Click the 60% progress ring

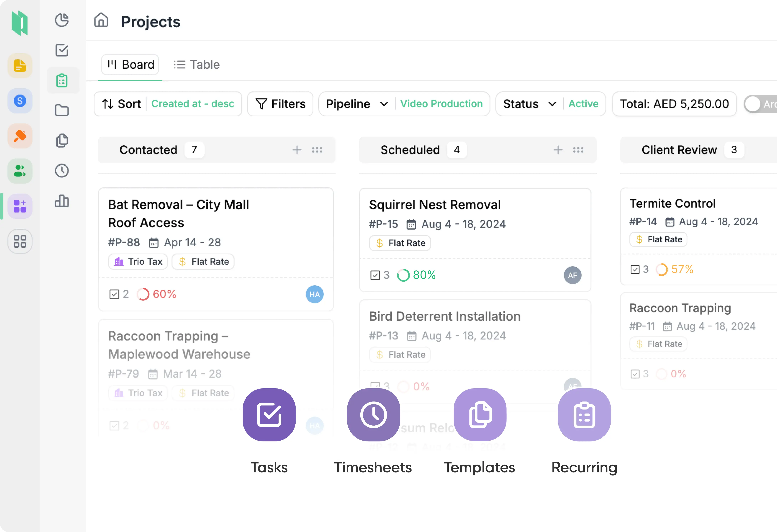[x=143, y=294]
